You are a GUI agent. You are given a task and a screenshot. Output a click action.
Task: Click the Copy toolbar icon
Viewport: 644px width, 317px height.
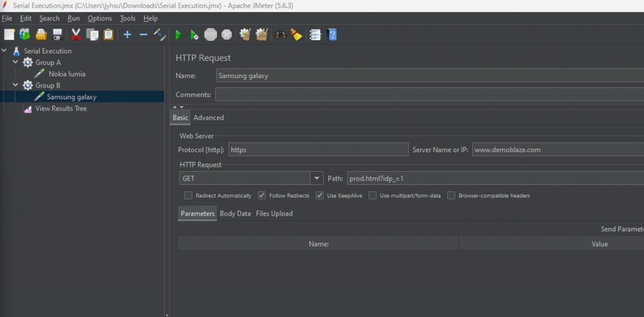coord(92,35)
